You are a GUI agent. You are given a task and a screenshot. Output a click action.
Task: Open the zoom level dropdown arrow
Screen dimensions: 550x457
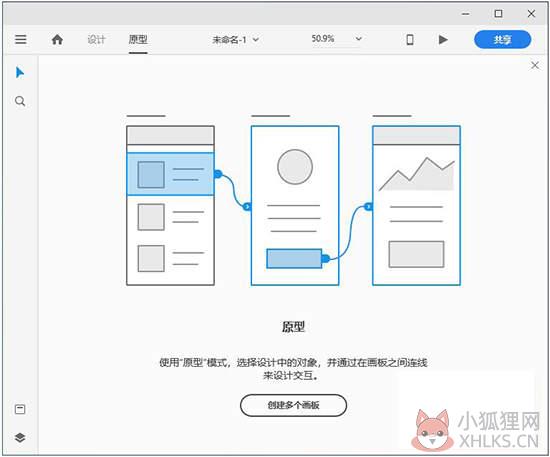click(x=358, y=39)
